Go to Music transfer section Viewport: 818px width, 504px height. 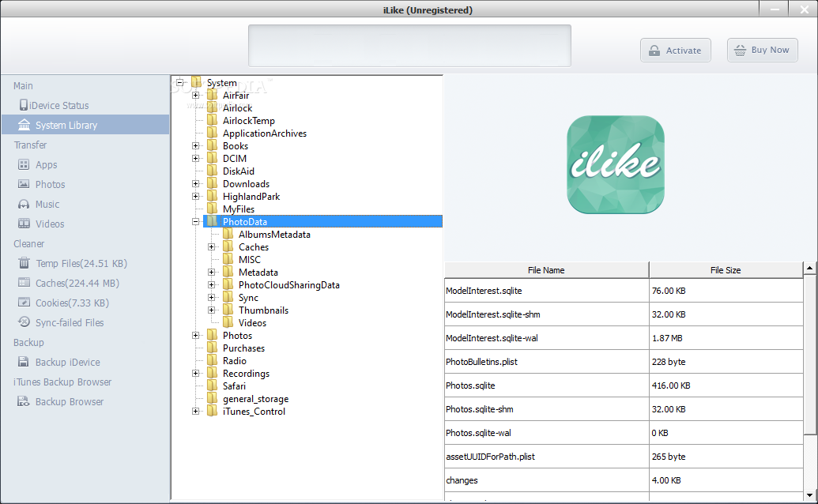(85, 205)
